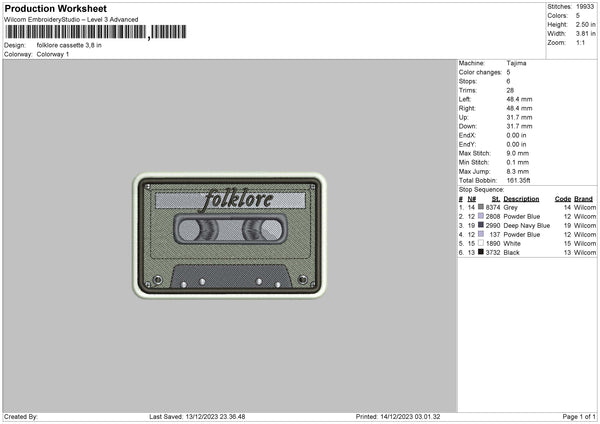This screenshot has height=424, width=600.
Task: Click the Code column header
Action: click(563, 199)
